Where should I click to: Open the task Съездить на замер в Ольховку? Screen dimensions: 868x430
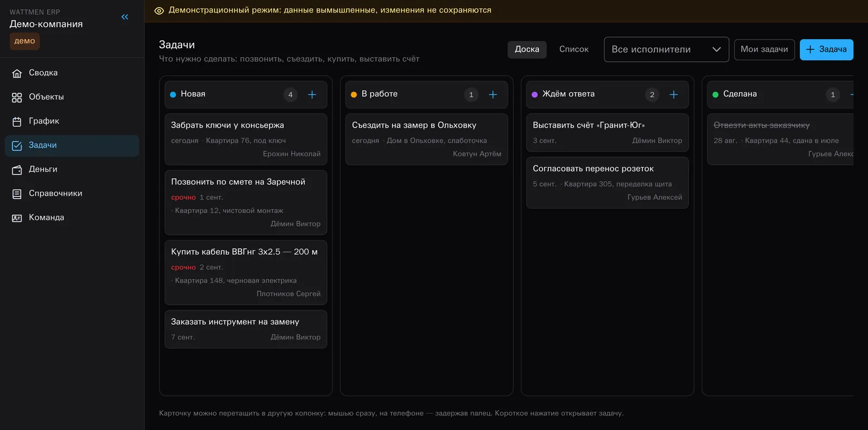426,139
